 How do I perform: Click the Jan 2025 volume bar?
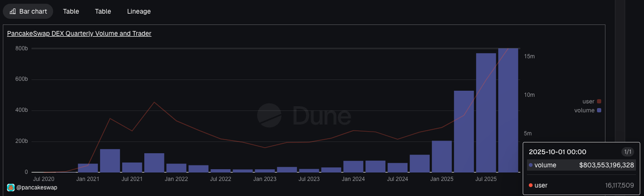[442, 157]
